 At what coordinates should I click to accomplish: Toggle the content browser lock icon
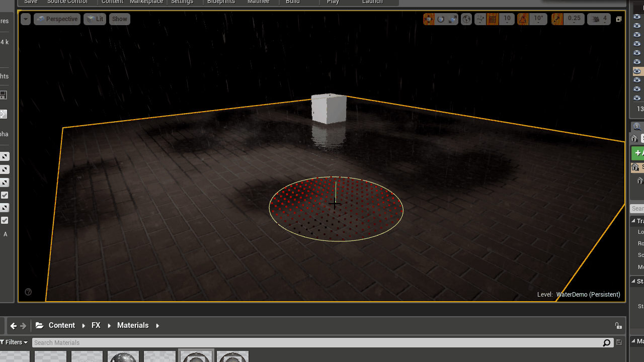pyautogui.click(x=618, y=326)
